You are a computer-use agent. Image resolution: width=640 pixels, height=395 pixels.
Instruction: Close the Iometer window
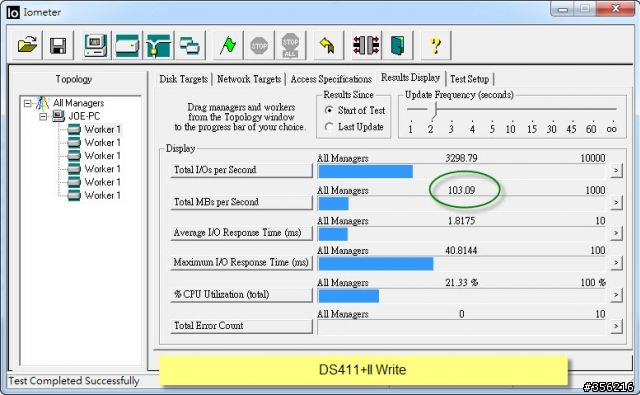(x=616, y=8)
